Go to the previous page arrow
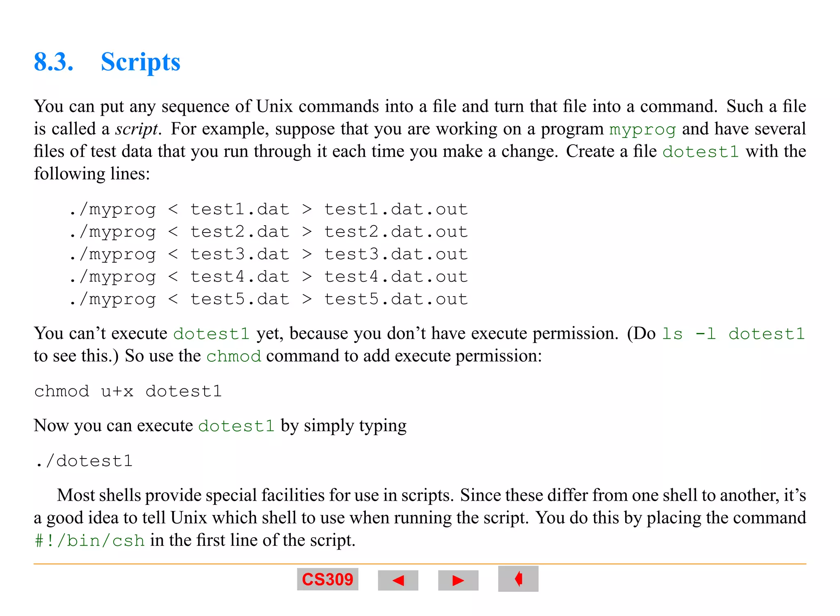The height and width of the screenshot is (616, 840). (398, 580)
